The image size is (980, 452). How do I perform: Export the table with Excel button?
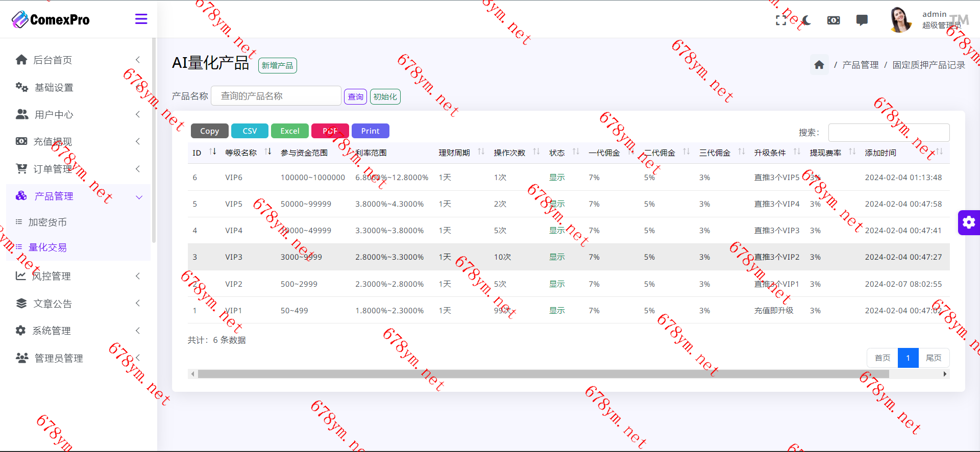coord(289,131)
